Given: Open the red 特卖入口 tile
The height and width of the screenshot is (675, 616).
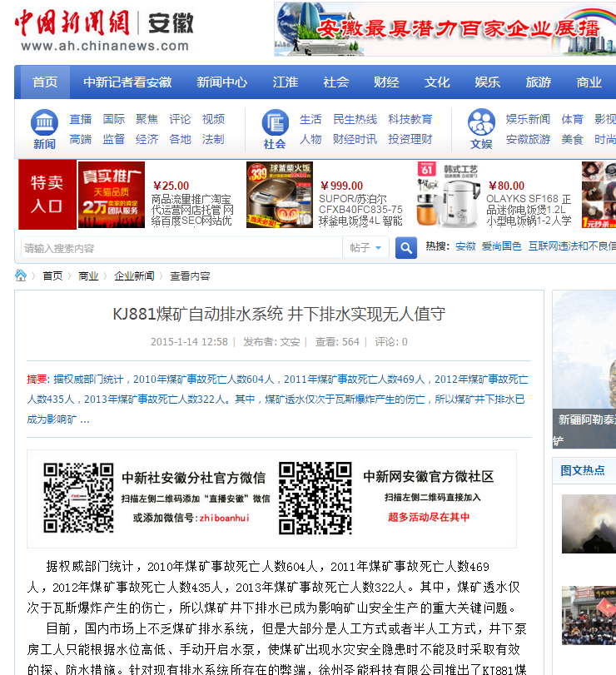Looking at the screenshot, I should (47, 195).
